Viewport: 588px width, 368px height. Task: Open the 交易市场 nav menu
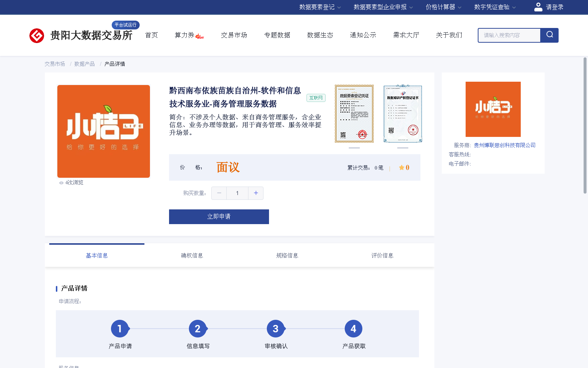[x=234, y=35]
